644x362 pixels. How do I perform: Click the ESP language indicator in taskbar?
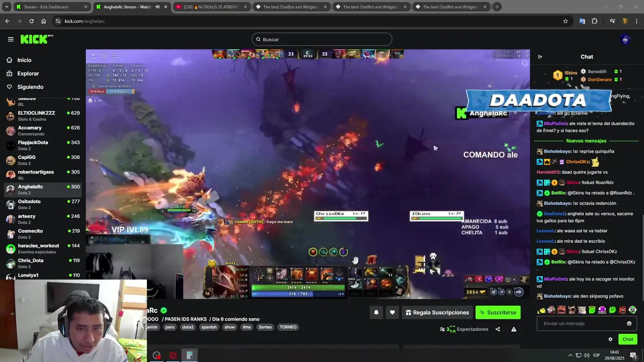click(597, 355)
